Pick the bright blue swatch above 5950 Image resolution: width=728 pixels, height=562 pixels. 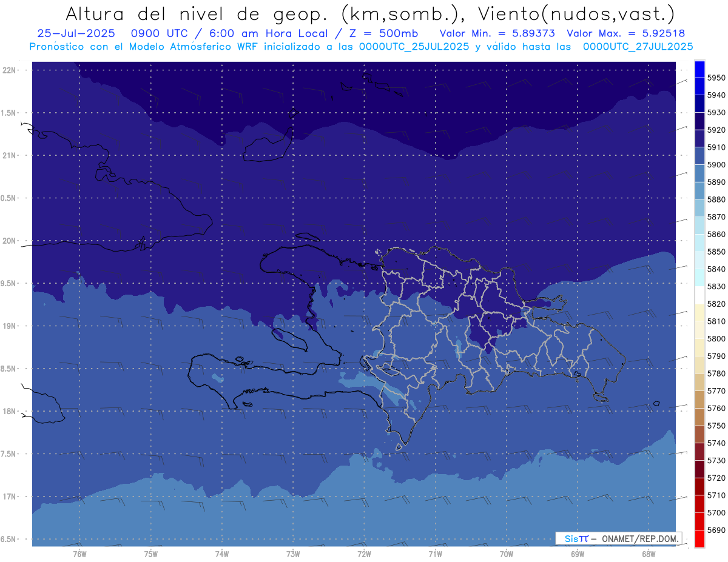coord(699,69)
